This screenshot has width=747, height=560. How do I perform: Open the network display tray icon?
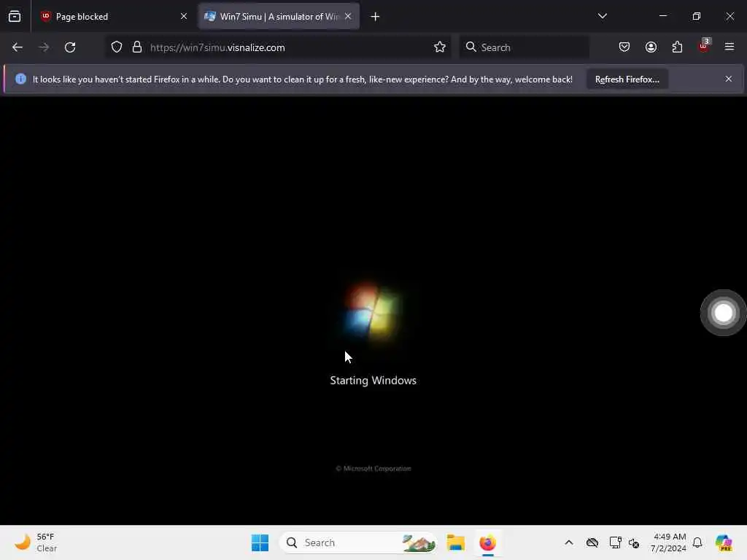[x=615, y=542]
